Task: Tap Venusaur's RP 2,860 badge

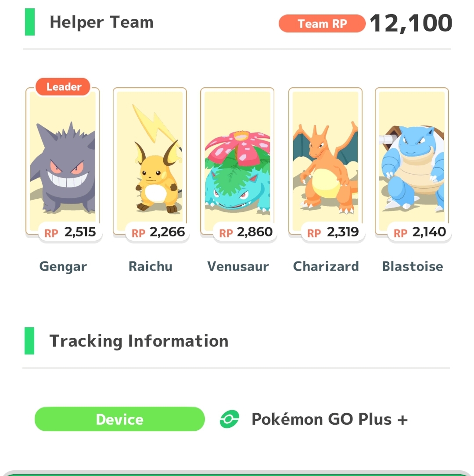Action: click(245, 232)
